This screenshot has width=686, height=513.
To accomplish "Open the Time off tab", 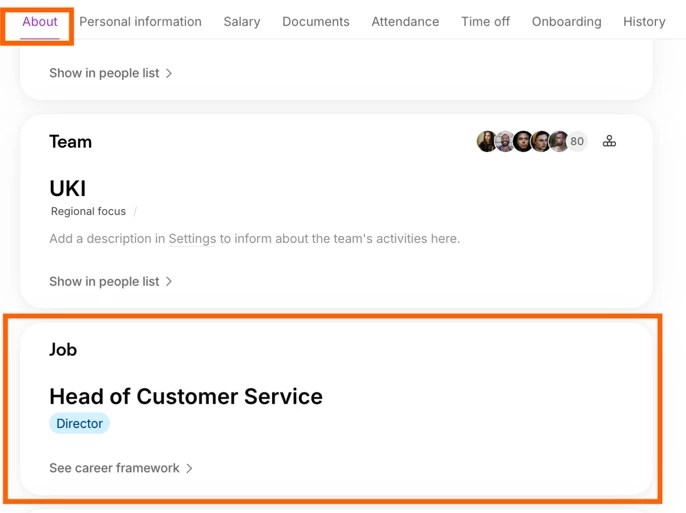I will coord(485,22).
